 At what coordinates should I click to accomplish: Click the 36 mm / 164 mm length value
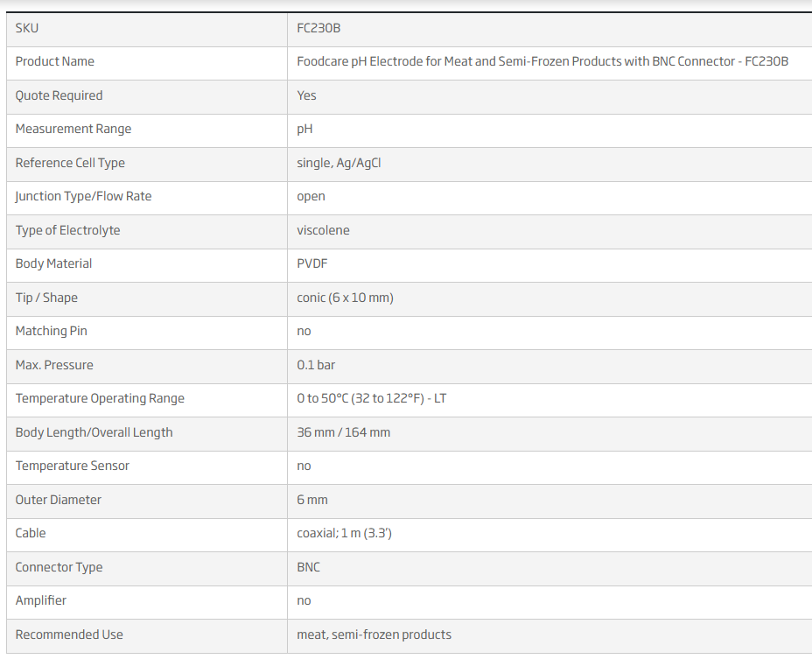point(343,432)
